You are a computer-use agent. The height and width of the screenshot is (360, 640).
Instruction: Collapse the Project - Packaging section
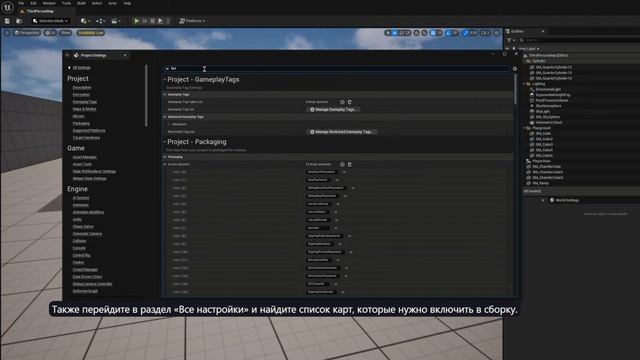tap(165, 142)
